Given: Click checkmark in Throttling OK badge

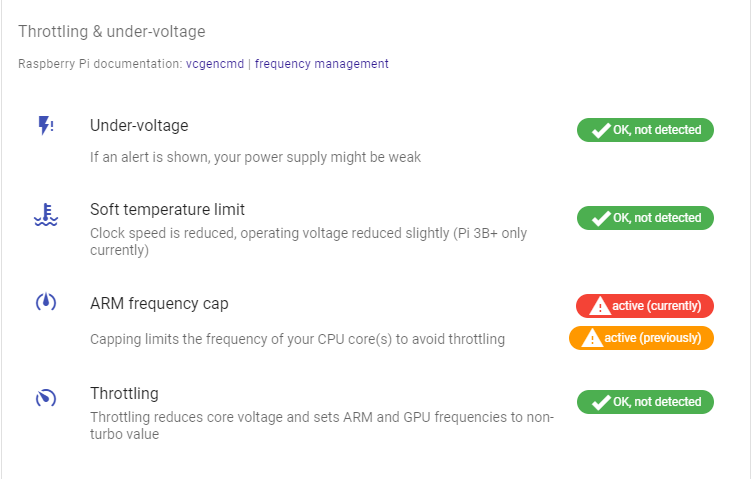Looking at the screenshot, I should [601, 402].
